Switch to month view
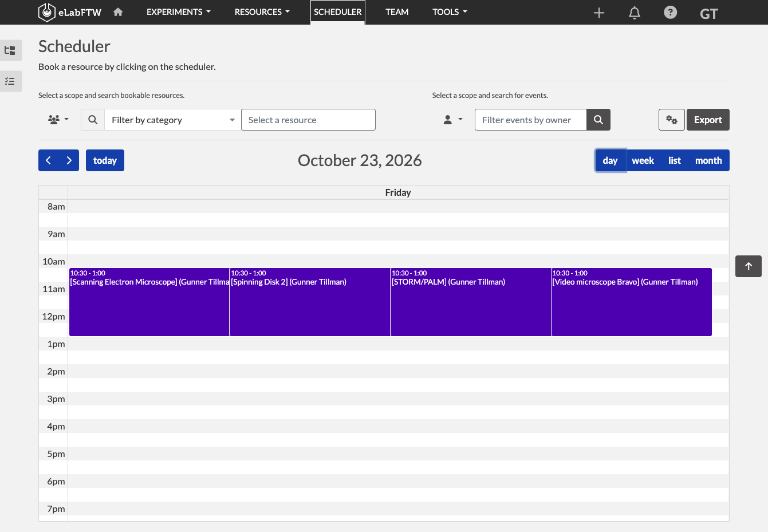Screen dimensions: 768x532 click(708, 160)
